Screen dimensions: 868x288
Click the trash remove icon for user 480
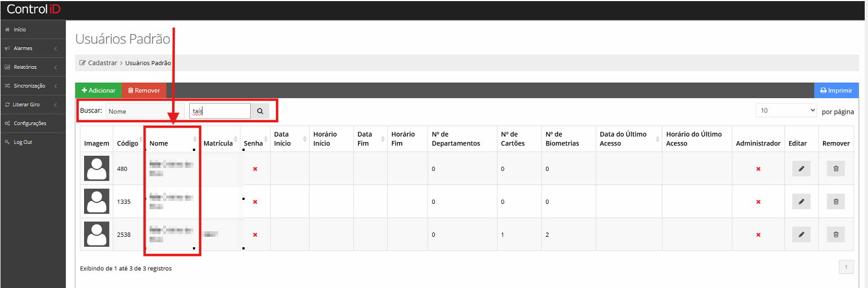pyautogui.click(x=836, y=169)
